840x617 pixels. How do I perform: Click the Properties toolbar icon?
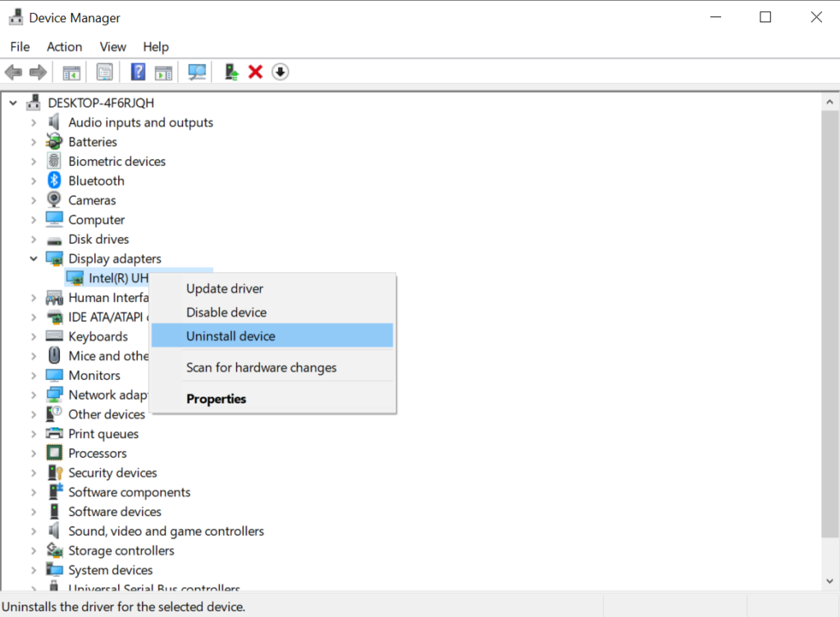104,72
